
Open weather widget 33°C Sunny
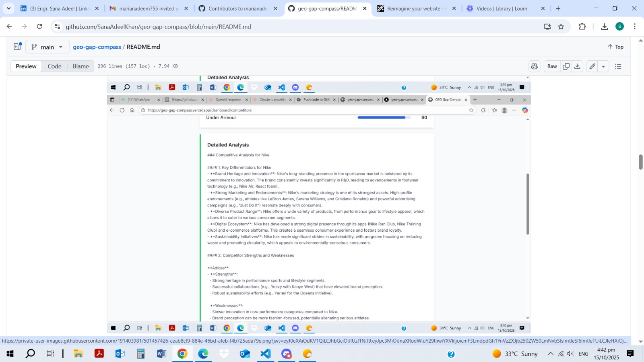pyautogui.click(x=515, y=354)
